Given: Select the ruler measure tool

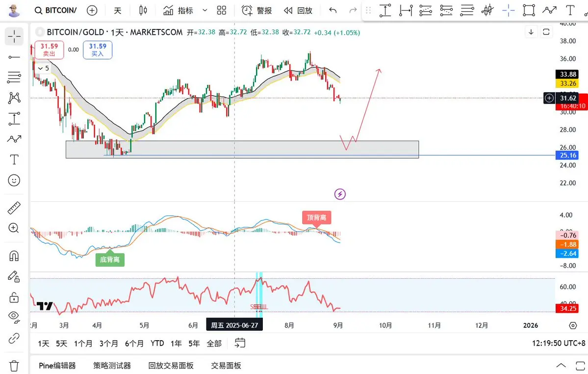Looking at the screenshot, I should coord(14,208).
